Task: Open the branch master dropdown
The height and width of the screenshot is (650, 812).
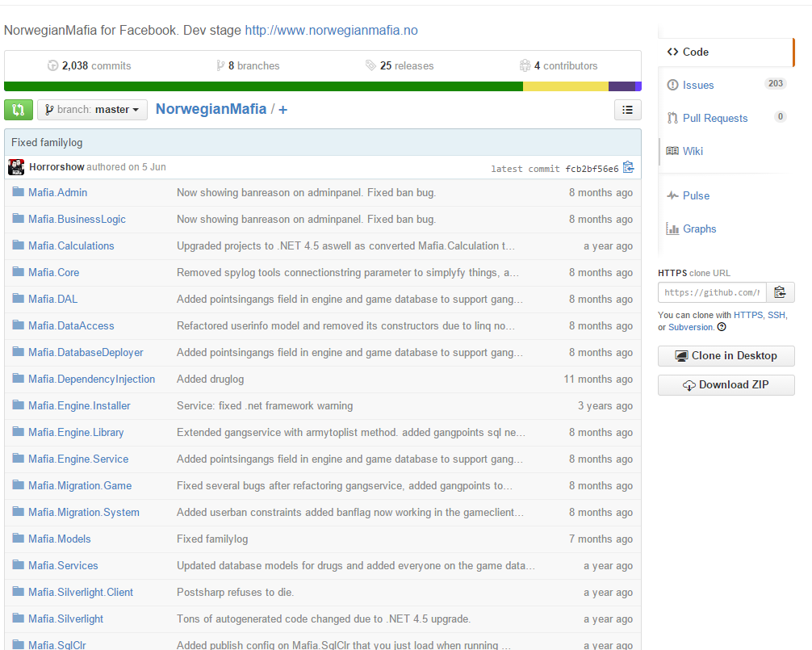Action: (x=92, y=110)
